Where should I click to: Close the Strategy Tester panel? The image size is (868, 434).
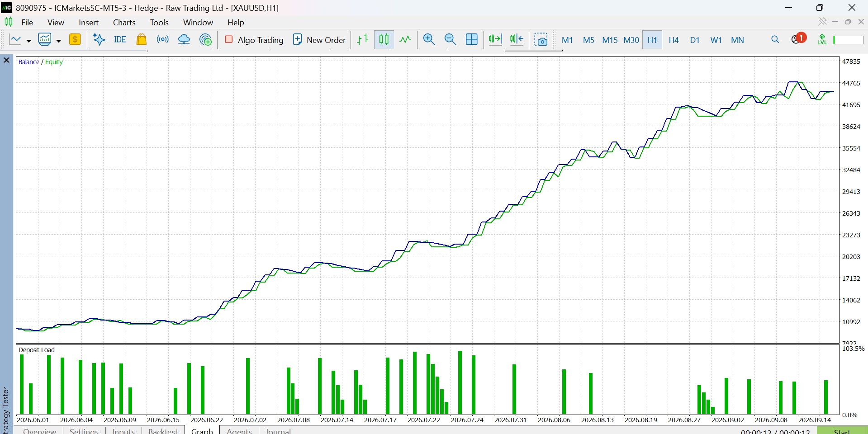coord(6,60)
